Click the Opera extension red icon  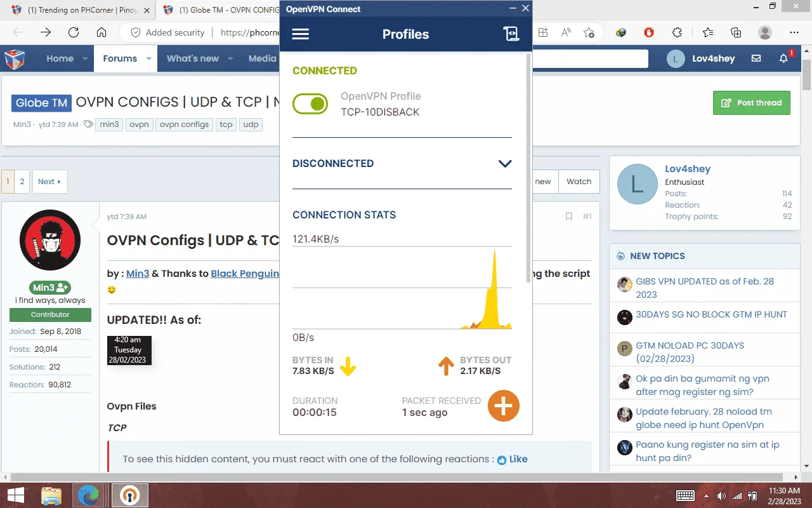point(648,32)
